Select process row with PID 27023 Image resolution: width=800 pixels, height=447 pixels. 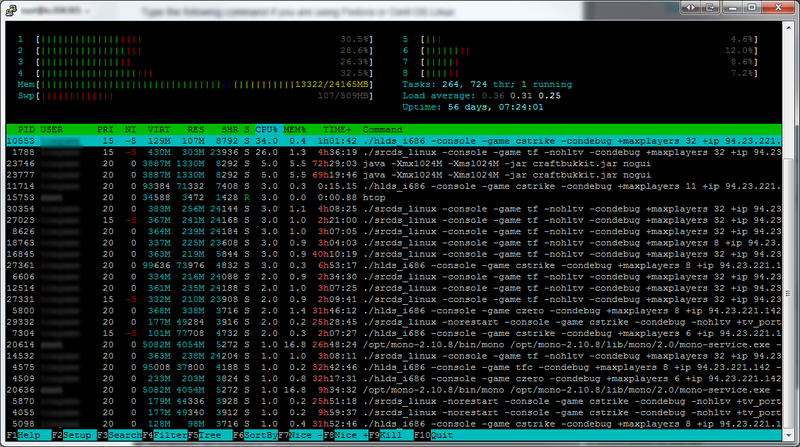click(x=394, y=220)
